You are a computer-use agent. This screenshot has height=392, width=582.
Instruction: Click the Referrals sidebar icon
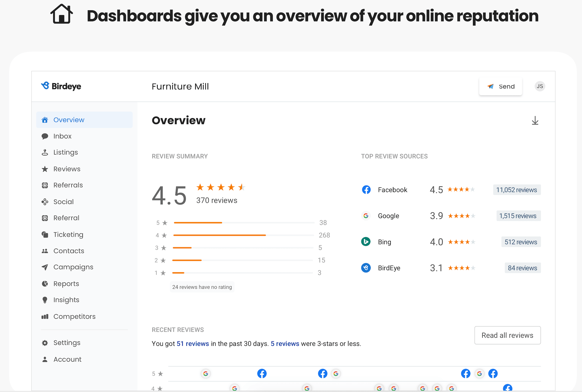click(45, 185)
